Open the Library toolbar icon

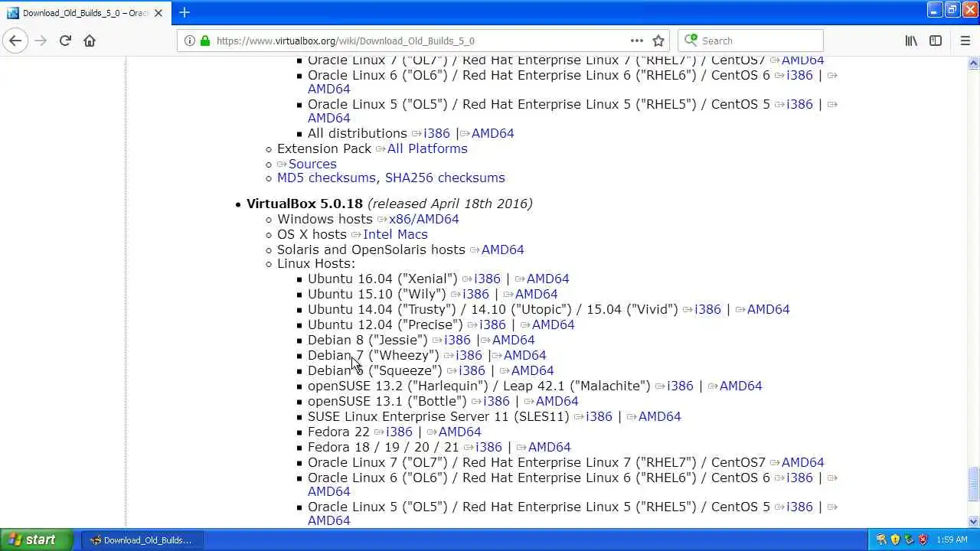(x=911, y=41)
